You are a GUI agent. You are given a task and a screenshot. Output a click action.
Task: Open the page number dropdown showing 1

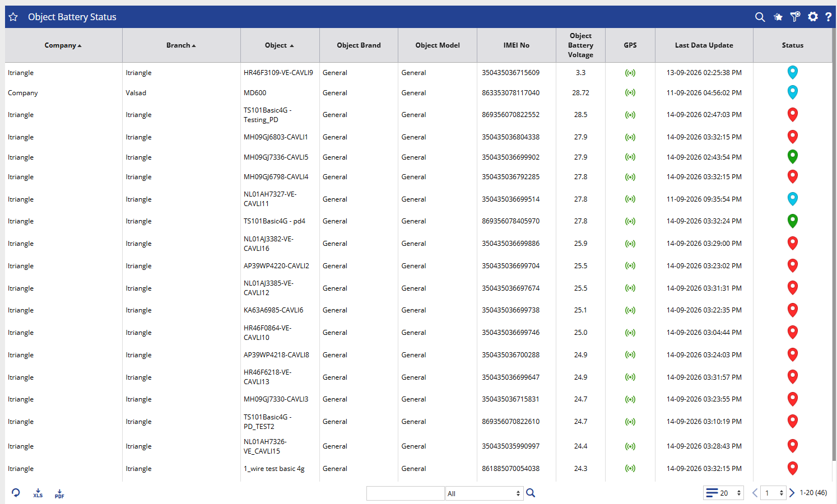774,493
